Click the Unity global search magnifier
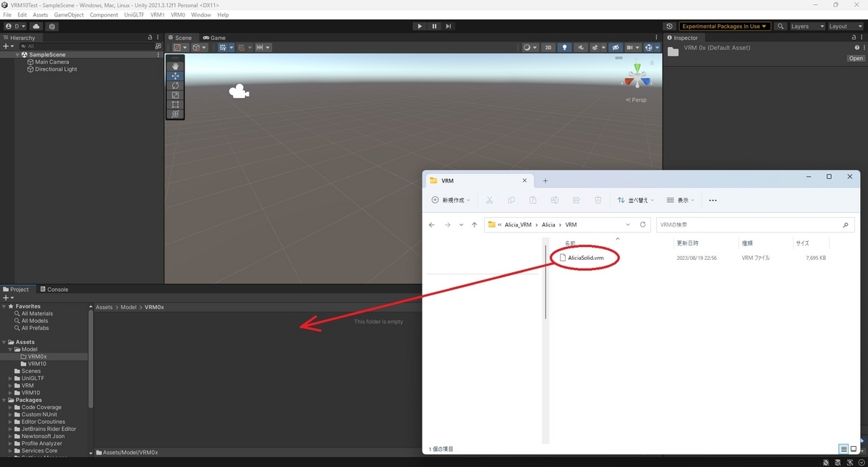868x467 pixels. [780, 26]
